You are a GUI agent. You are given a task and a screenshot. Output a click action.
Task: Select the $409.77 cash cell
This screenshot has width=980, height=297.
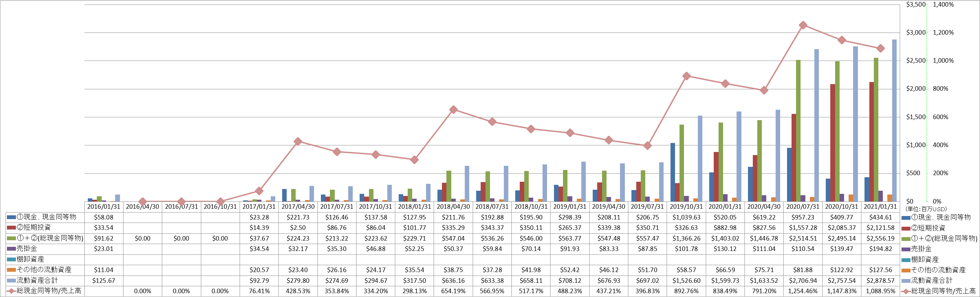point(842,217)
